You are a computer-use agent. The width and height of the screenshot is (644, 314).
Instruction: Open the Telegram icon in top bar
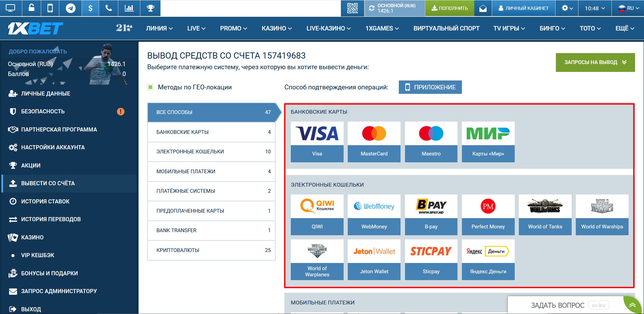pos(71,8)
